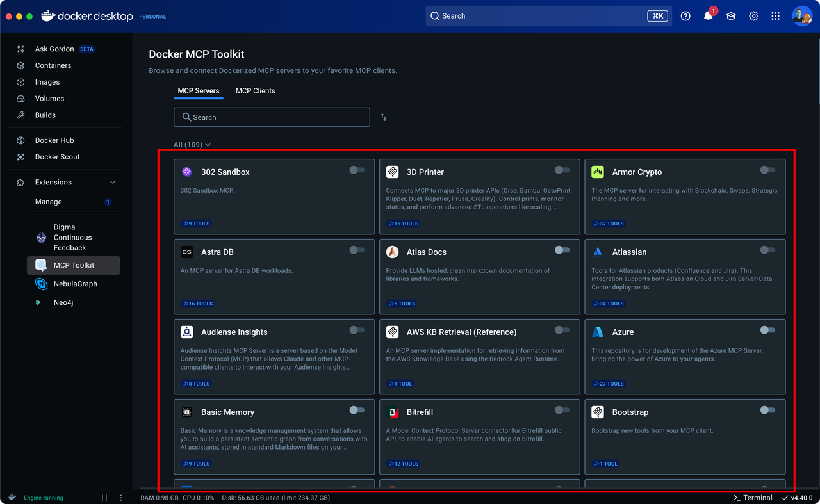This screenshot has width=820, height=504.
Task: Click the Armor Crypto green logo
Action: pyautogui.click(x=598, y=172)
